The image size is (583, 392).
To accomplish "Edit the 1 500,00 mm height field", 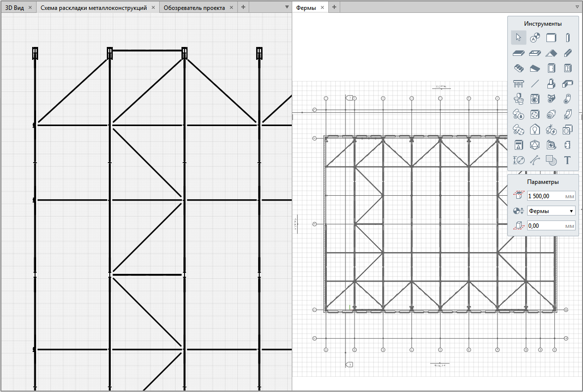I will [551, 196].
